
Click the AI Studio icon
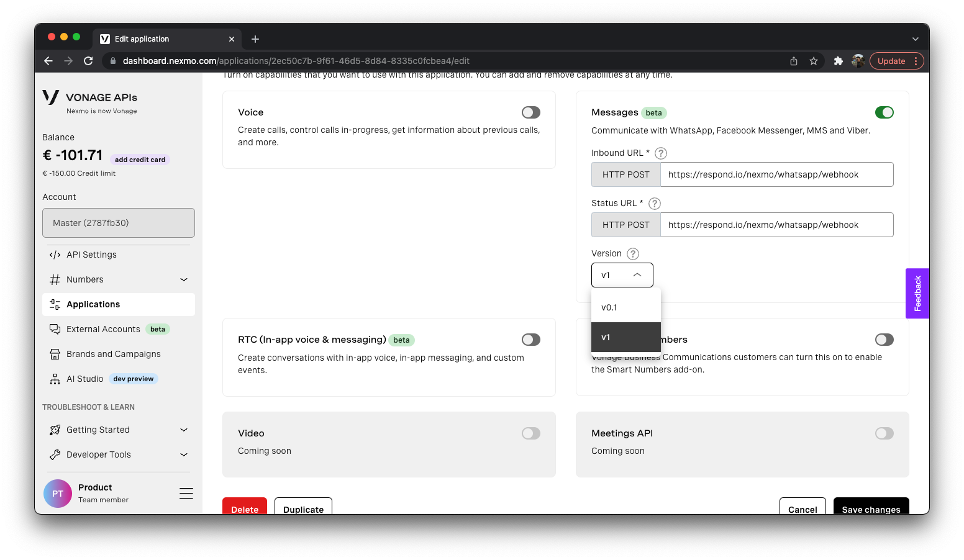point(55,379)
